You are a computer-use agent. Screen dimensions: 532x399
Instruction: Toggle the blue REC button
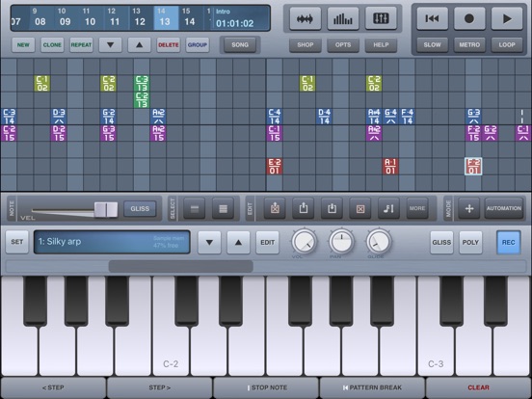pyautogui.click(x=508, y=242)
